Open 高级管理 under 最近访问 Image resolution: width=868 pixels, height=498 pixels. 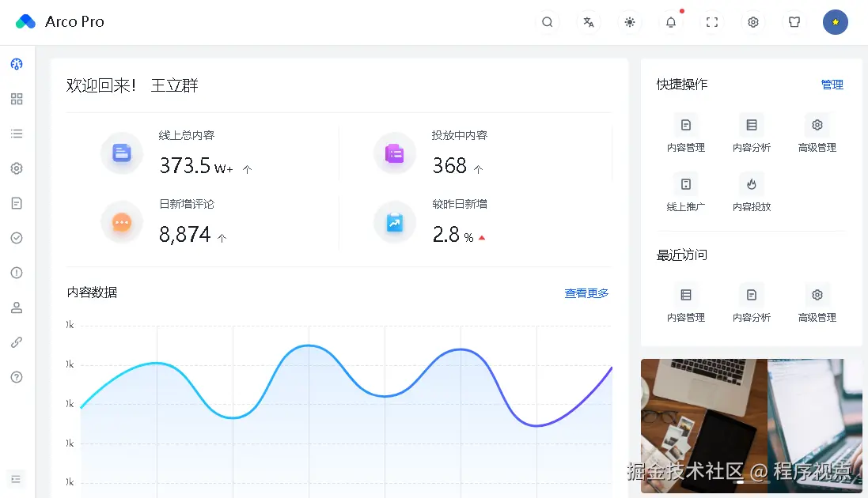pos(817,304)
